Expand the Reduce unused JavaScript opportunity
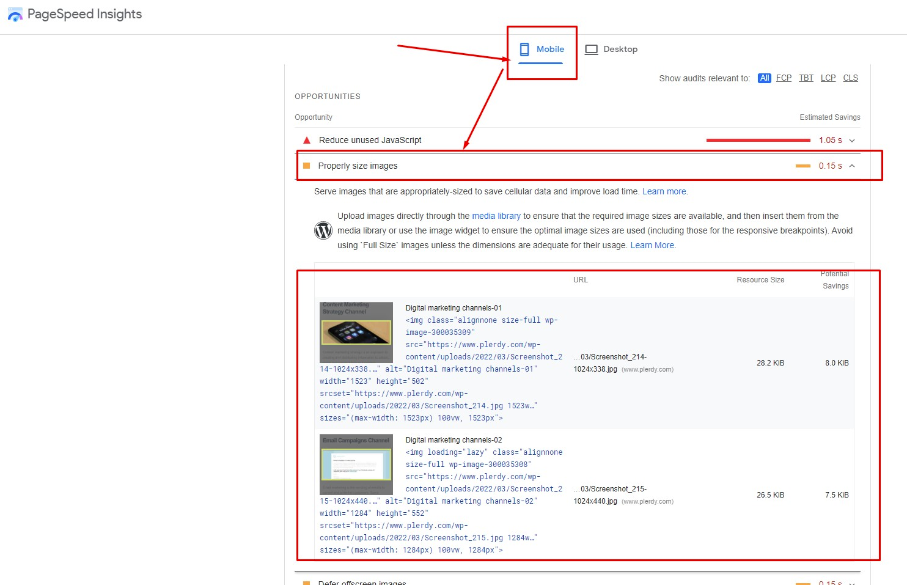Screen dimensions: 907x588 851,140
